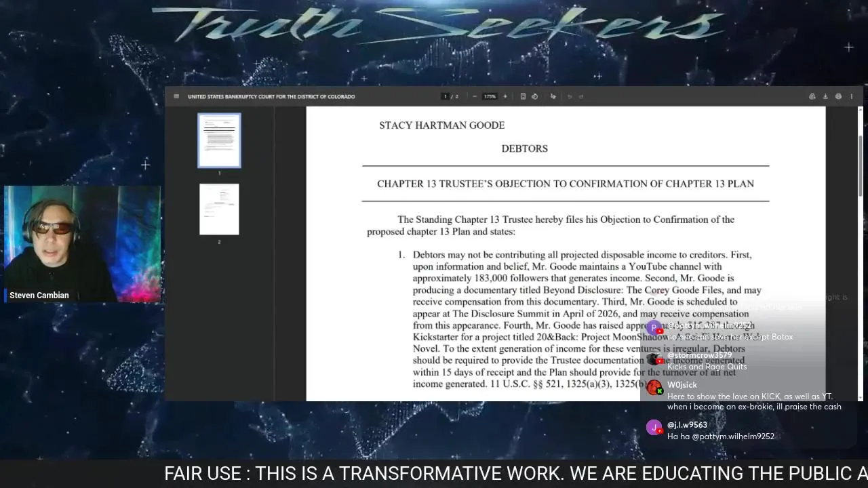Zoom in with the plus button
Viewport: 868px width, 488px height.
505,96
